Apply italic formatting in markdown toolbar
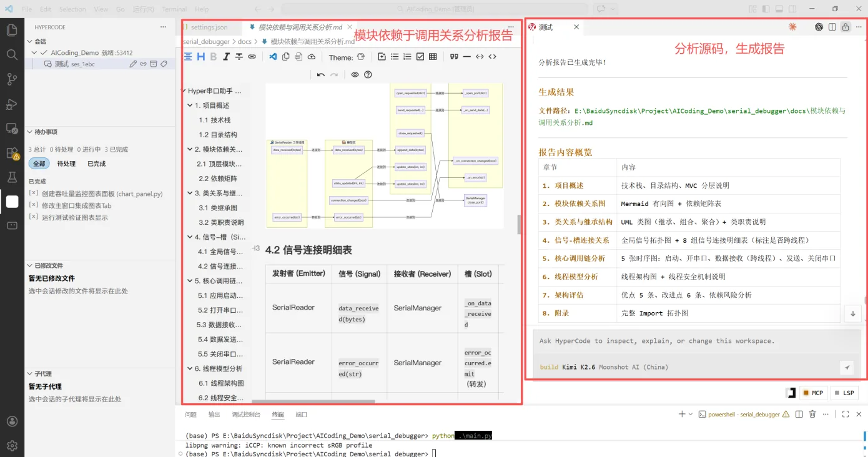This screenshot has width=868, height=457. [226, 57]
